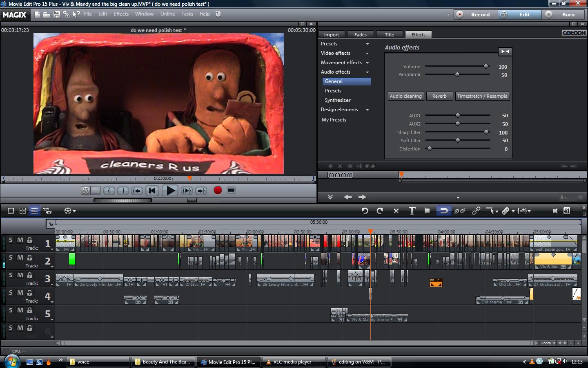This screenshot has width=588, height=368.
Task: Set the in-point range start bracket
Action: (x=109, y=191)
